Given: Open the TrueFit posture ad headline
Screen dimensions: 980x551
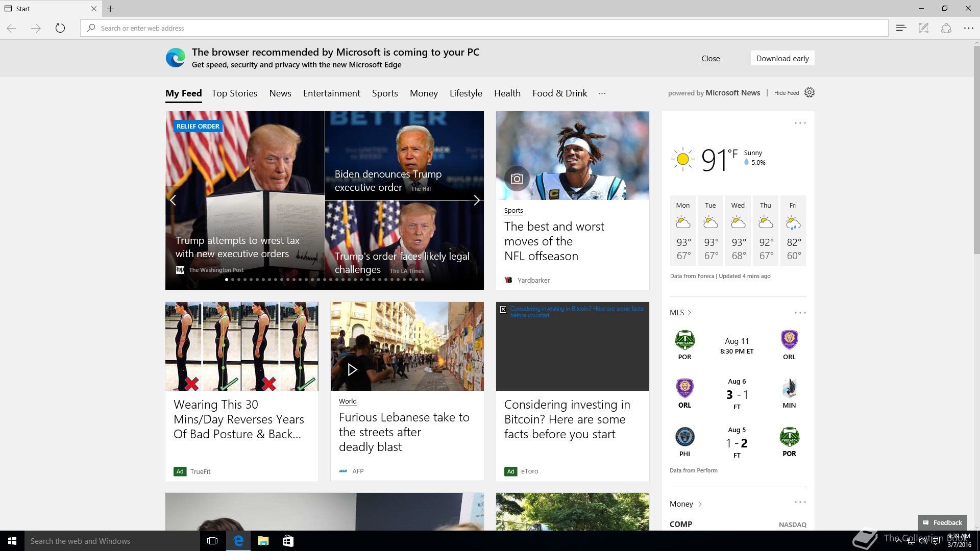Looking at the screenshot, I should (238, 419).
